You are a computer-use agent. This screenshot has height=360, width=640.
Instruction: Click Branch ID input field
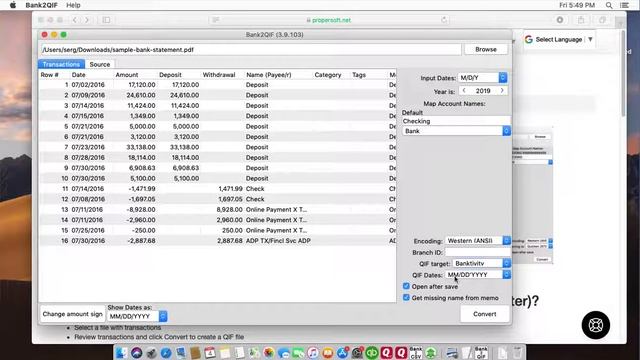point(478,252)
